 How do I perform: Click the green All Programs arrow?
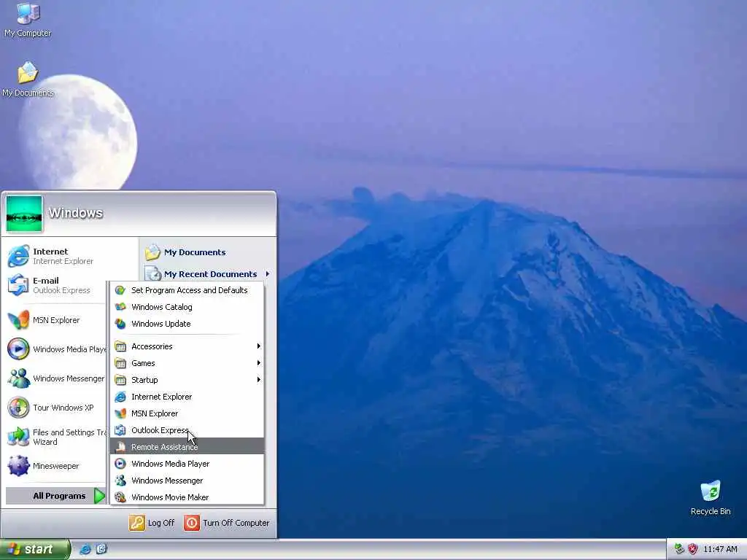pyautogui.click(x=99, y=496)
